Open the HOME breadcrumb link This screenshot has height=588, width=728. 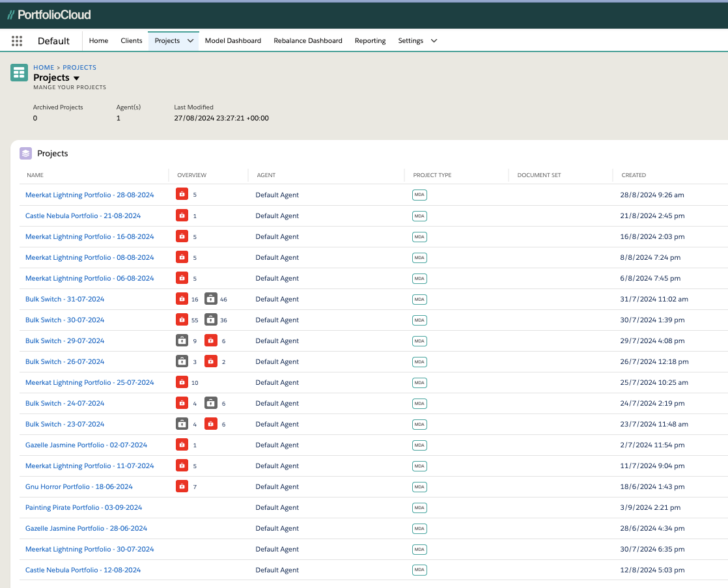click(43, 67)
